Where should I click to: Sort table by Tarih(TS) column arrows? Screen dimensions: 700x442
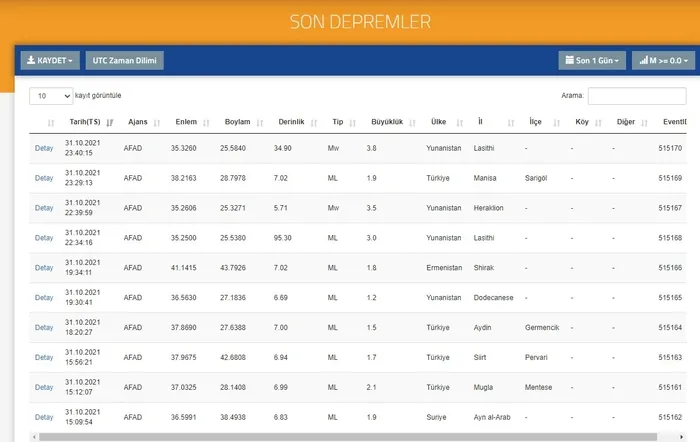110,123
